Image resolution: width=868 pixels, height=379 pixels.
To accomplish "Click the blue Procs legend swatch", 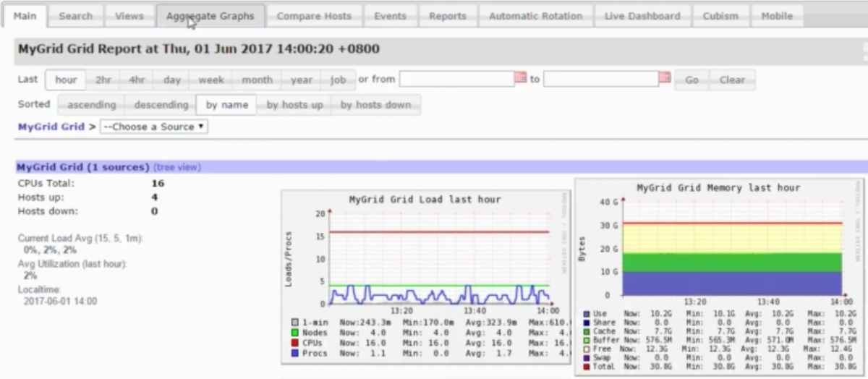I will coord(295,354).
